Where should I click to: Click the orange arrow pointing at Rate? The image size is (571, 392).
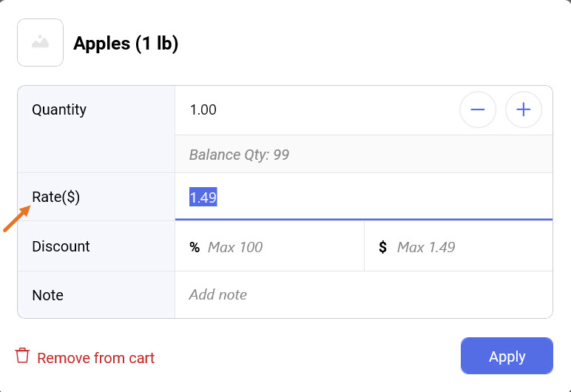16,219
